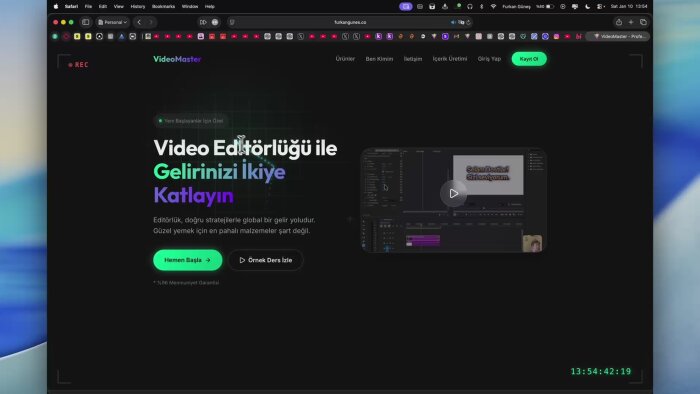Click the privacy shield icon in address bar
The image size is (700, 394).
232,22
